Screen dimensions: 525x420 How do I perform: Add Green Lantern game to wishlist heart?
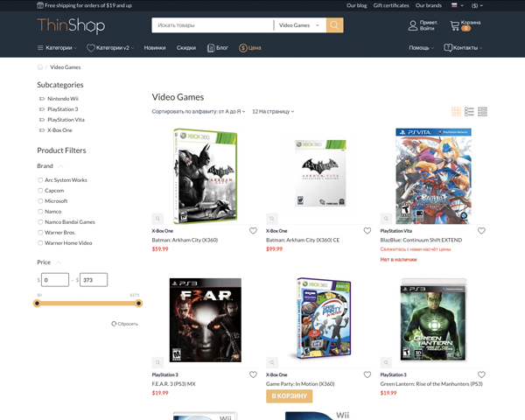tap(481, 374)
